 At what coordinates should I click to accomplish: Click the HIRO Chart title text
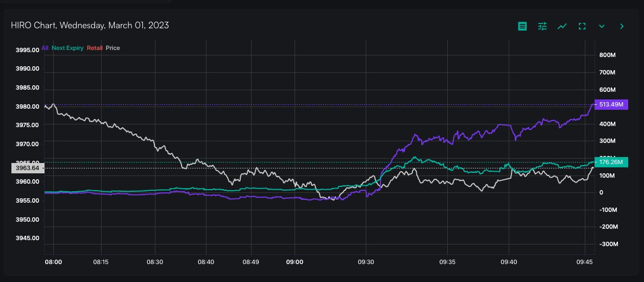pos(90,26)
